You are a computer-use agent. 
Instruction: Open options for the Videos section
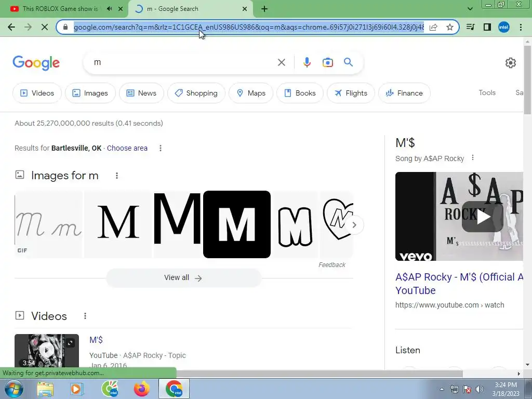tap(85, 316)
